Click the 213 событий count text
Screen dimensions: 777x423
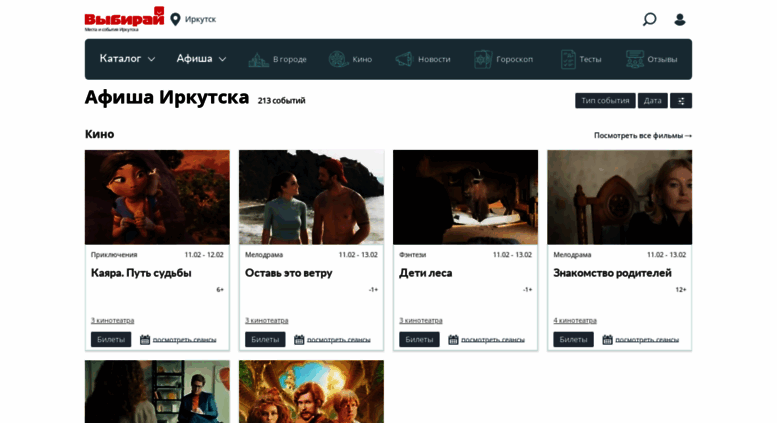point(281,101)
